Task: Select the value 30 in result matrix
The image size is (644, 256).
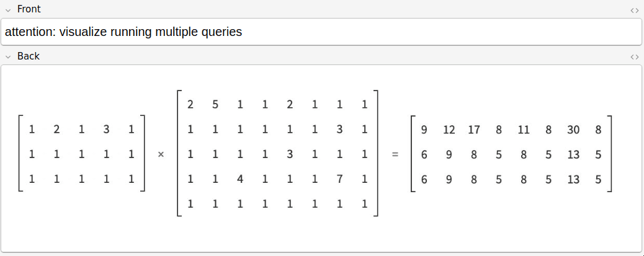Action: pos(573,130)
